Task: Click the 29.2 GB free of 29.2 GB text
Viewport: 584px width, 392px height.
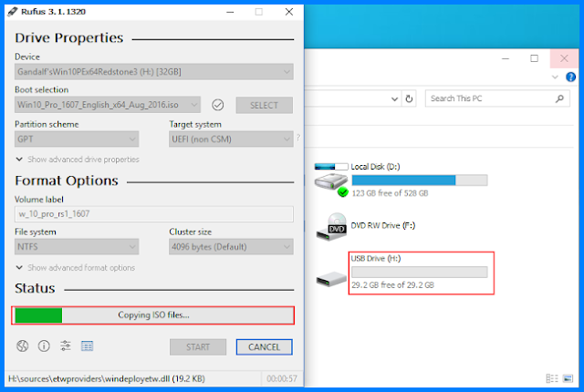Action: tap(393, 285)
